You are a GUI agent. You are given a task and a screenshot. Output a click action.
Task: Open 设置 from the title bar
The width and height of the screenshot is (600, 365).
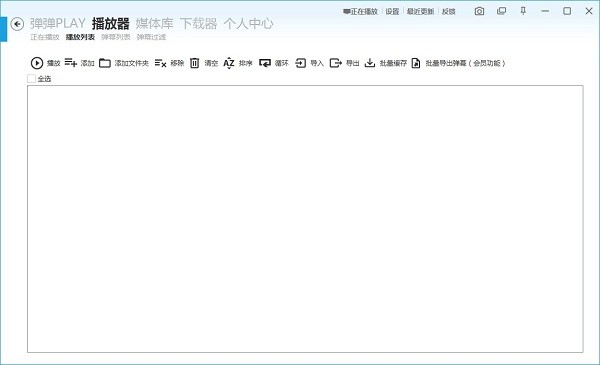pos(392,11)
